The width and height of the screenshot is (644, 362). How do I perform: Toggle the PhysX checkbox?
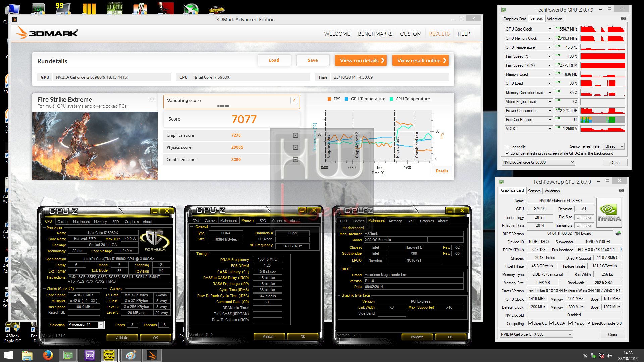[x=570, y=323]
